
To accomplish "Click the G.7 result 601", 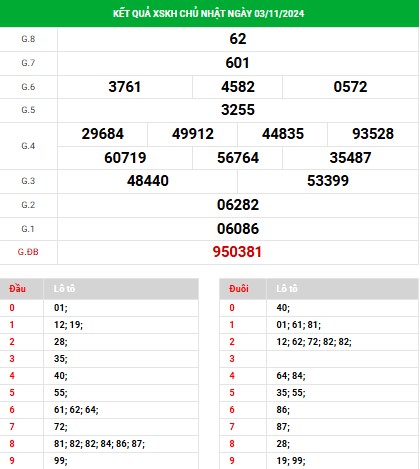I will click(x=237, y=63).
